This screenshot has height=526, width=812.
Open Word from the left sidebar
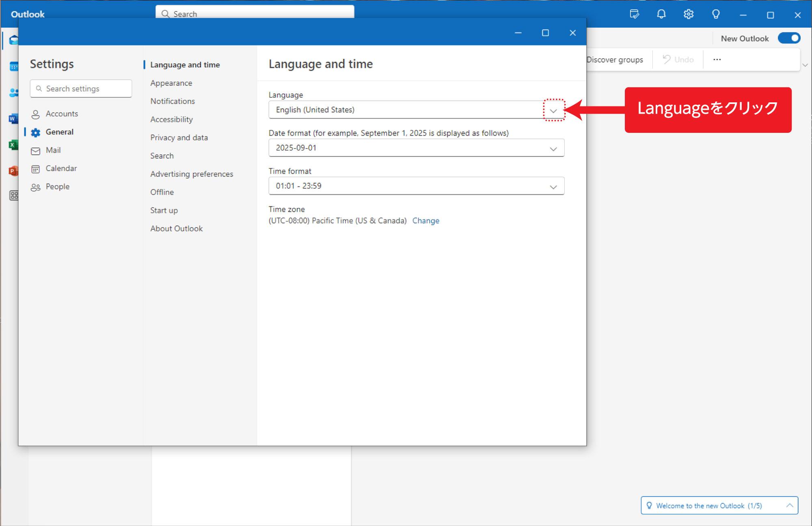pos(13,119)
